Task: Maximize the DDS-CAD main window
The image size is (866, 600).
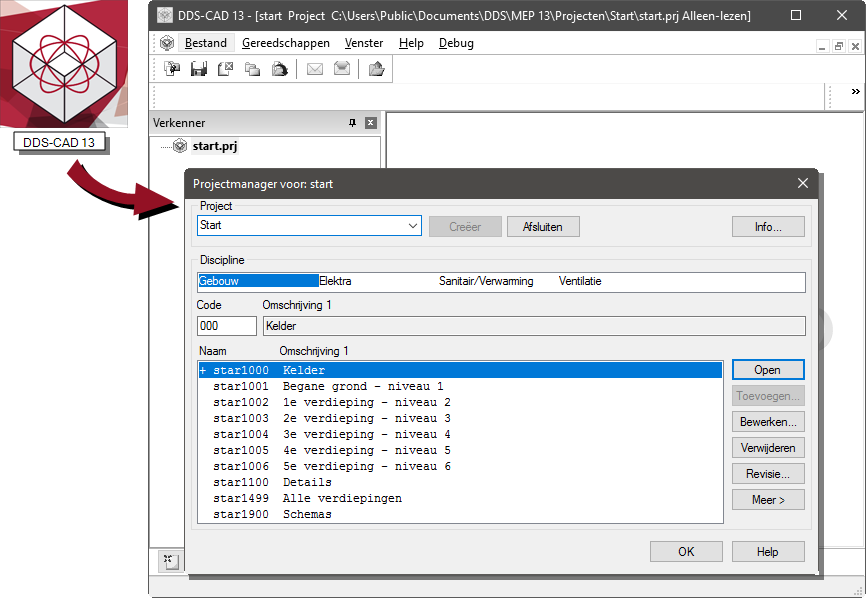Action: (x=796, y=15)
